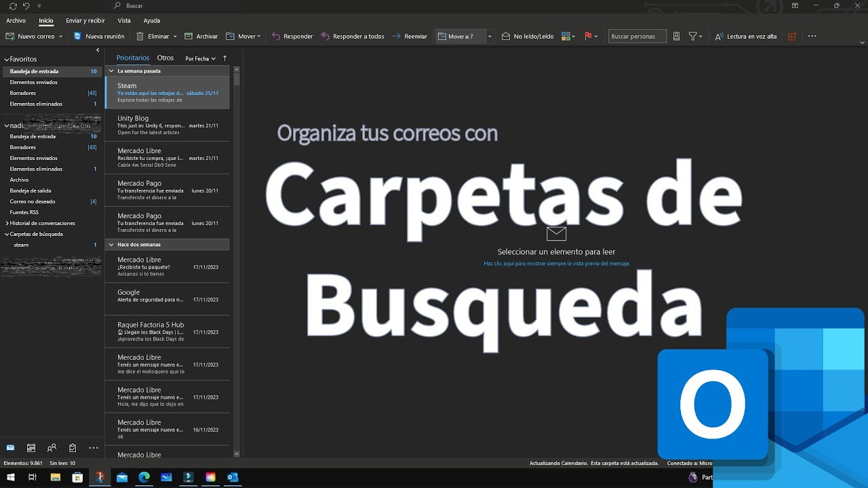
Task: Open the Categorizar color squares dropdown
Action: click(x=568, y=37)
